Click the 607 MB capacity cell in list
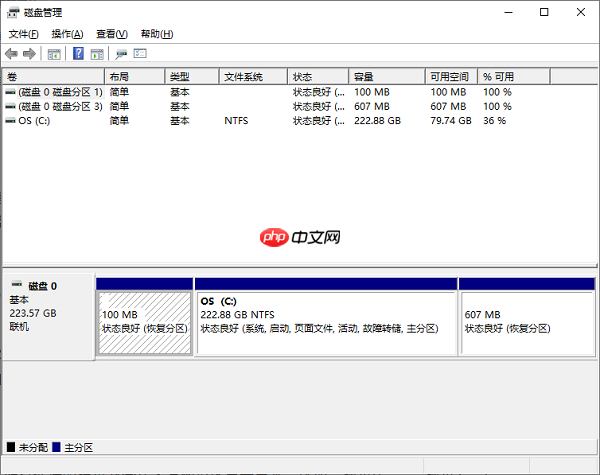 coord(372,106)
